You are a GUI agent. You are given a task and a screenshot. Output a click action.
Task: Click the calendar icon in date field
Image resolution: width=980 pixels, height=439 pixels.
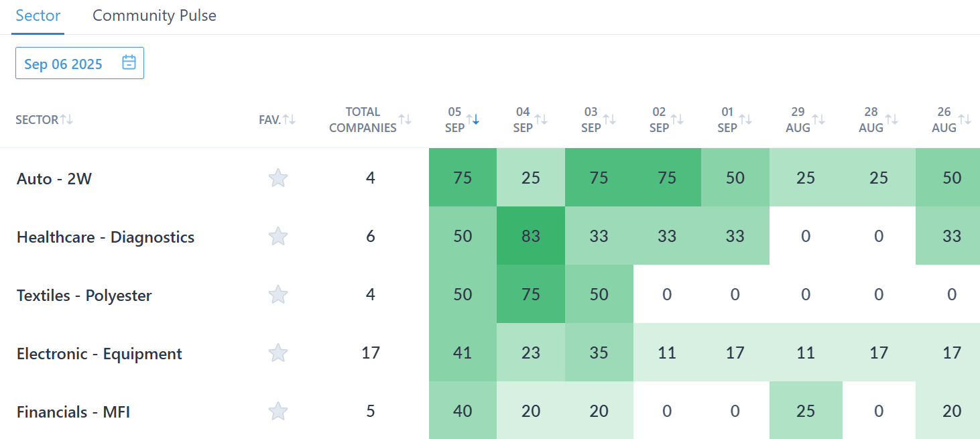point(129,63)
